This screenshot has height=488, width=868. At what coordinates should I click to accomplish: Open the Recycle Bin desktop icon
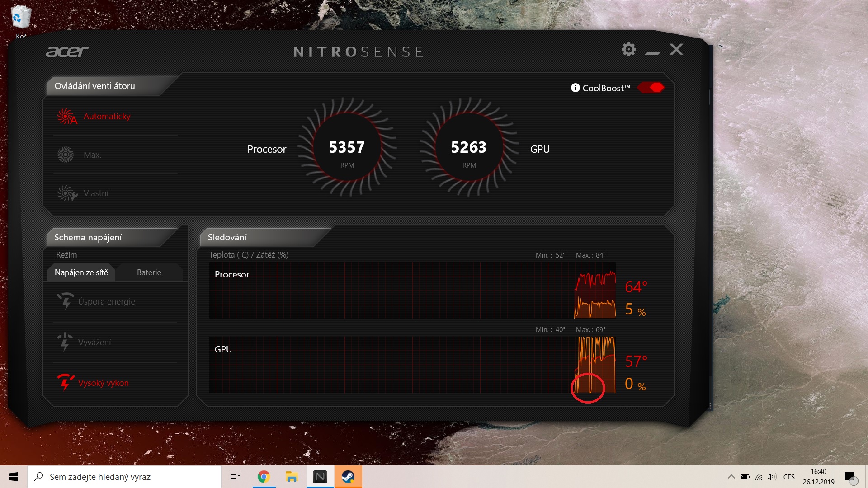[x=20, y=17]
